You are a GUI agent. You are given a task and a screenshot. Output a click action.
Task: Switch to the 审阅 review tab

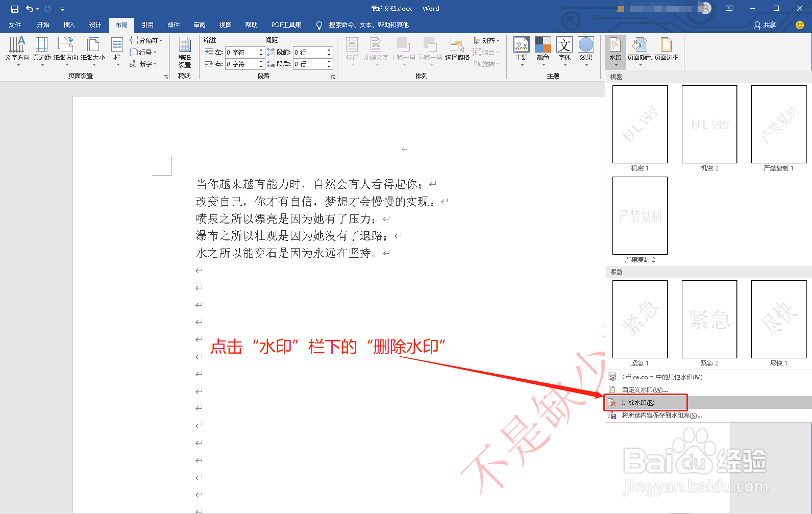point(200,25)
